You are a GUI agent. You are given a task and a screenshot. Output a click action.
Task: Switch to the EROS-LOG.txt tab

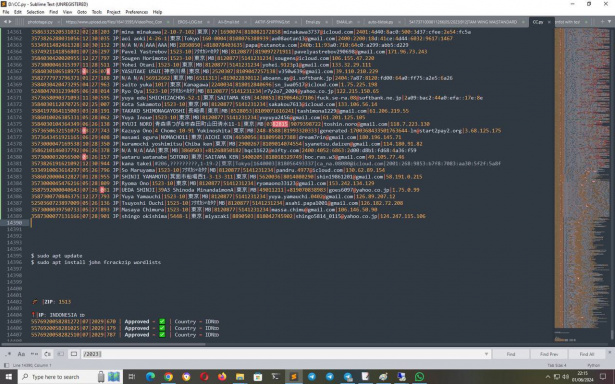pyautogui.click(x=190, y=22)
